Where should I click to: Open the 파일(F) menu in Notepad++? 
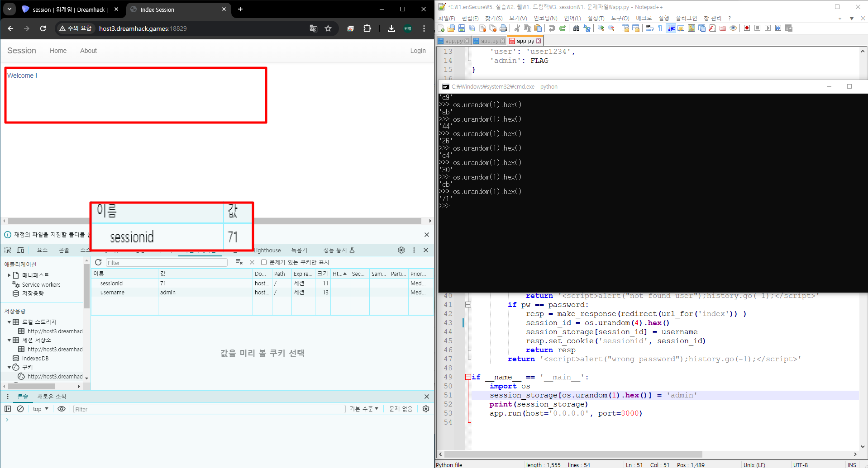[x=447, y=18]
